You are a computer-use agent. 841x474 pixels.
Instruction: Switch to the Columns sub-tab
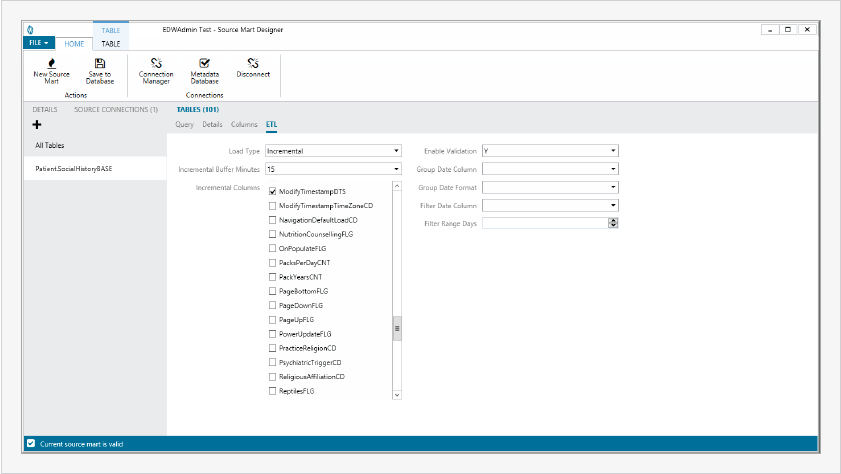[244, 124]
